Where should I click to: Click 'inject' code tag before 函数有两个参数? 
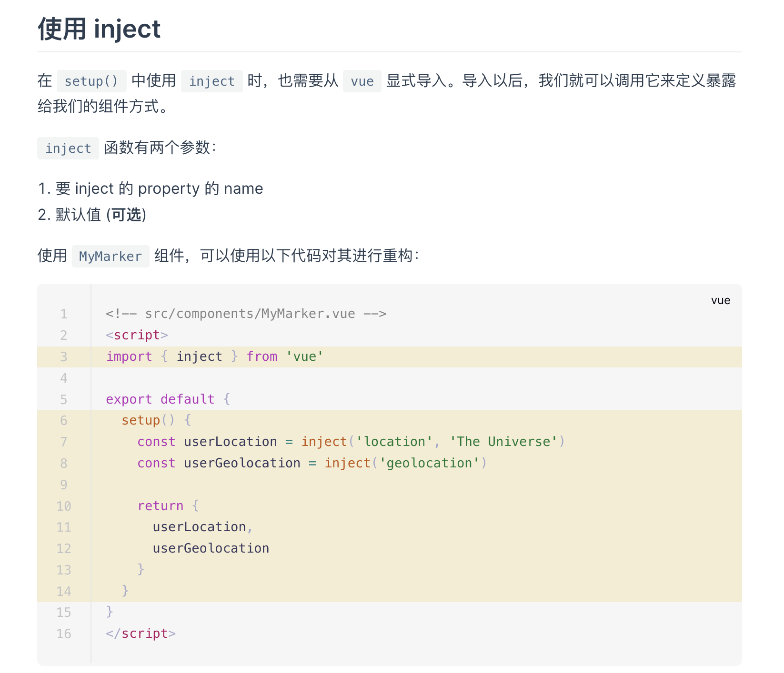pyautogui.click(x=68, y=148)
